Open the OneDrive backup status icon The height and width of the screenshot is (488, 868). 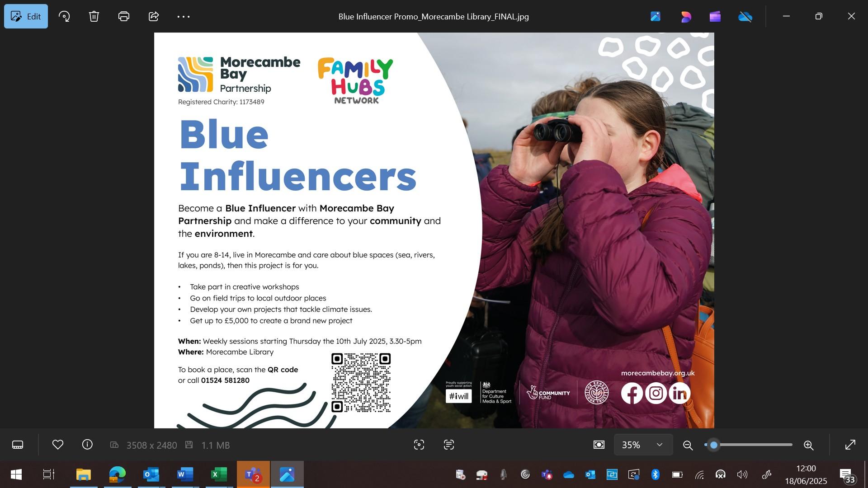(745, 17)
